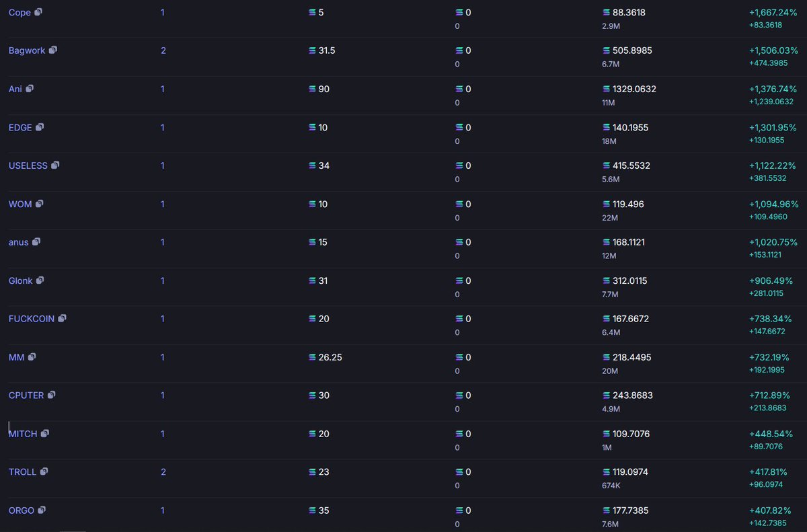Copy the TROLL token address
The height and width of the screenshot is (532, 807).
pyautogui.click(x=44, y=471)
